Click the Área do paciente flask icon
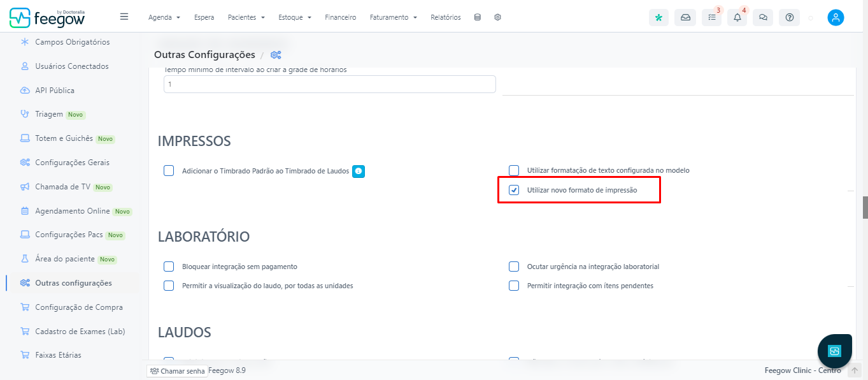 25,259
